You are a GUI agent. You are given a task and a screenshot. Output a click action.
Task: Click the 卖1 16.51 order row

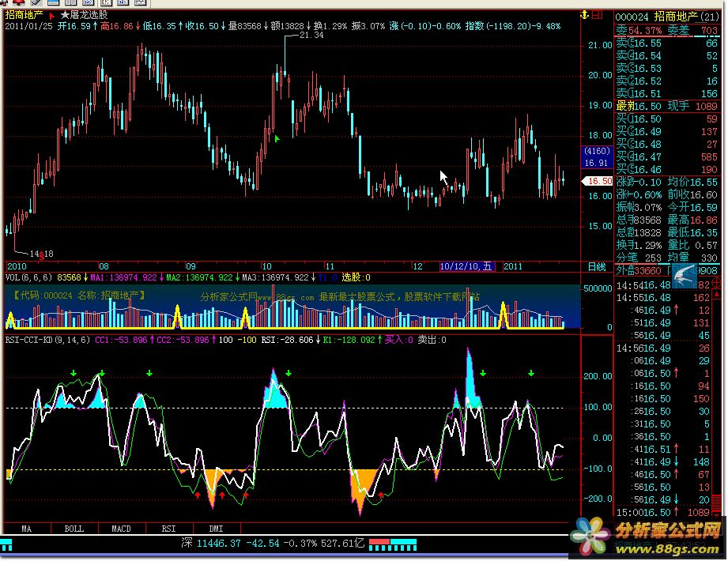(x=666, y=93)
